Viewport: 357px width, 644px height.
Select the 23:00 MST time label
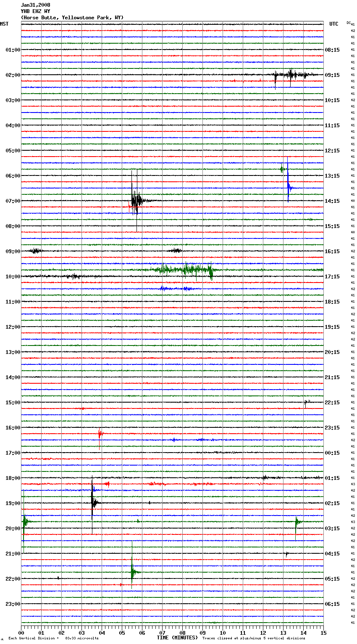pos(13,604)
